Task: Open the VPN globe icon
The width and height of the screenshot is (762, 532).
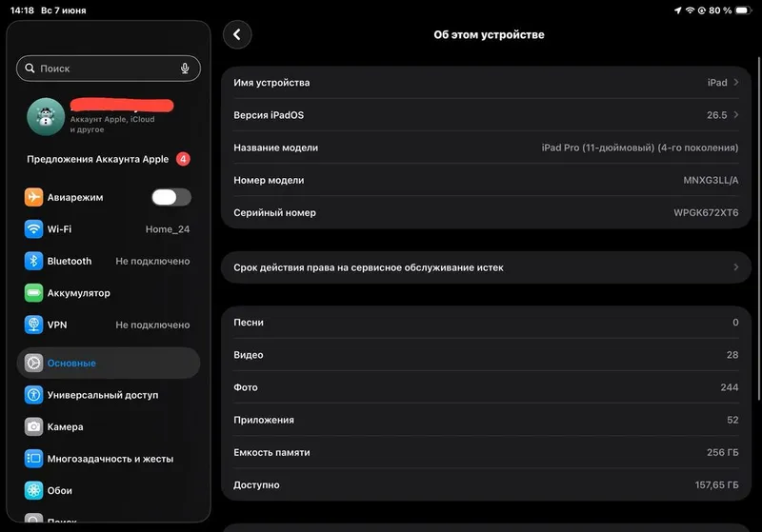Action: click(33, 325)
